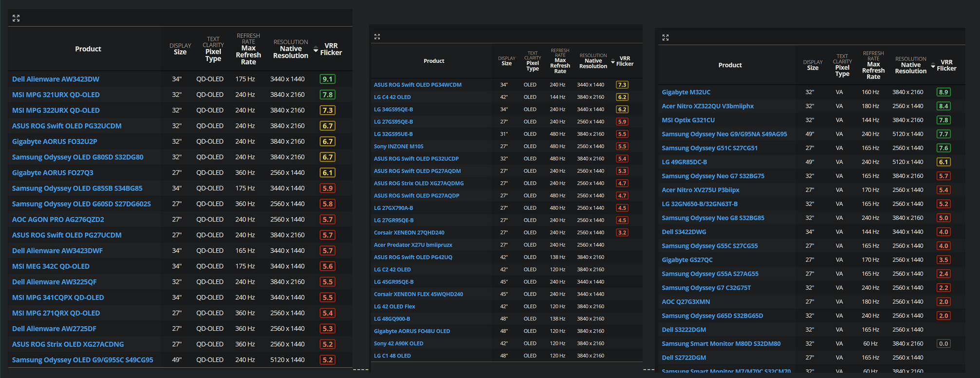
Task: Click the 3.2 score for Corsair XENEON 27QHD240
Action: point(622,232)
